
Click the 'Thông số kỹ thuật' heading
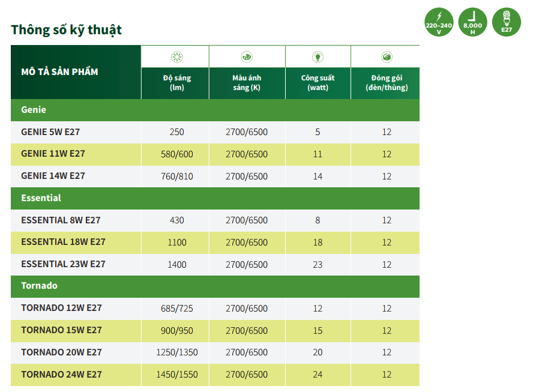pyautogui.click(x=66, y=30)
